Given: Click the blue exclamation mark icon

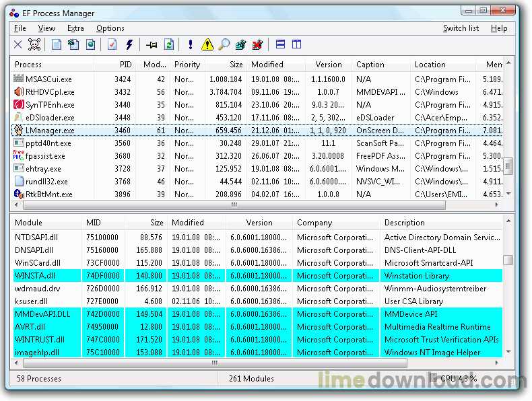Looking at the screenshot, I should click(191, 45).
